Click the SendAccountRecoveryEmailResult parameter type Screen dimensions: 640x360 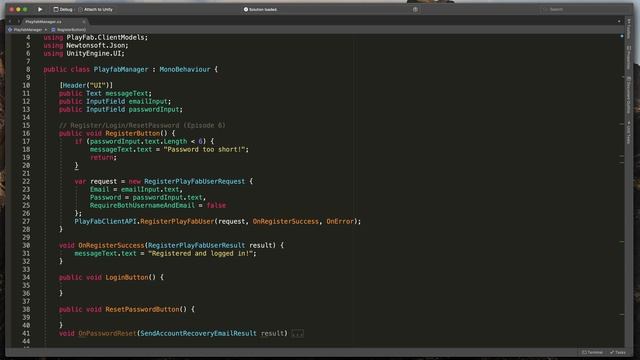[198, 333]
